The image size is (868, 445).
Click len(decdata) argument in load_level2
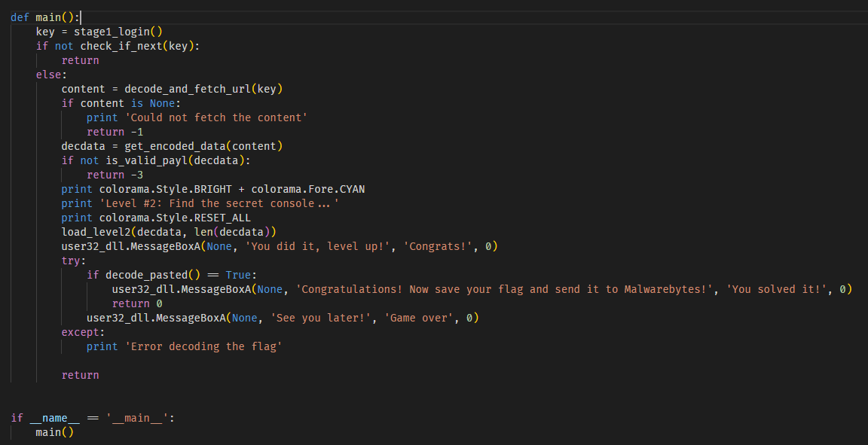pos(232,232)
